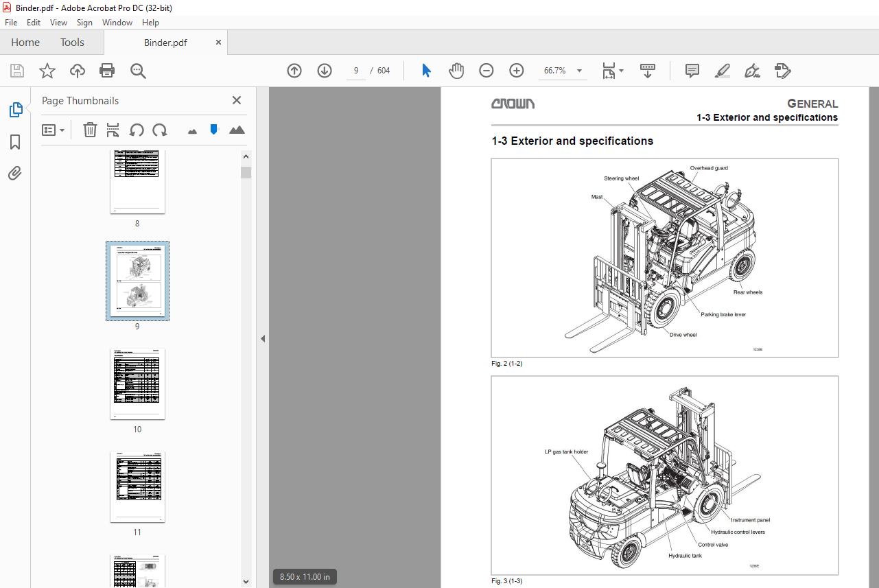Open the scrolling mode keyboard icon
Screen dimensions: 879x588
tap(648, 71)
